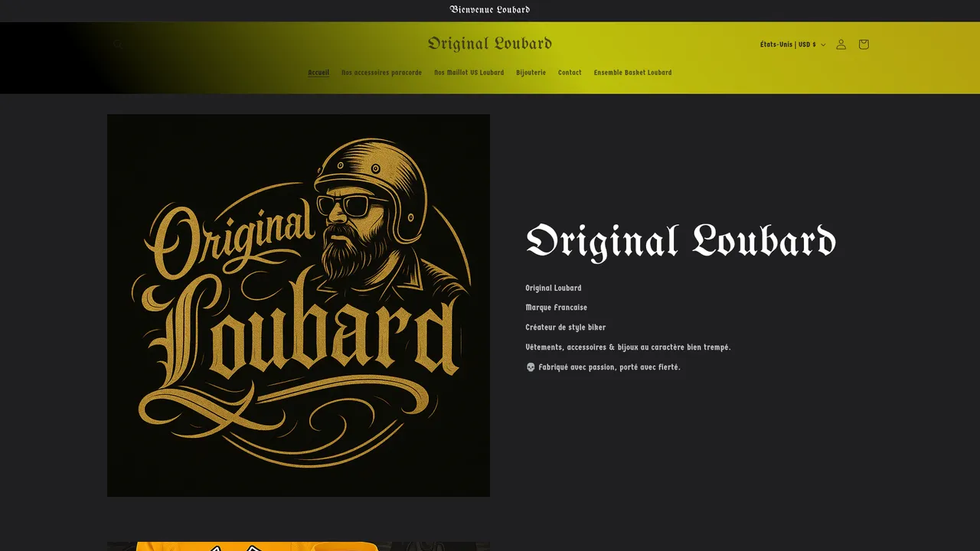Click the Original Loubard header logo text
Image resolution: width=980 pixels, height=551 pixels.
coord(490,44)
